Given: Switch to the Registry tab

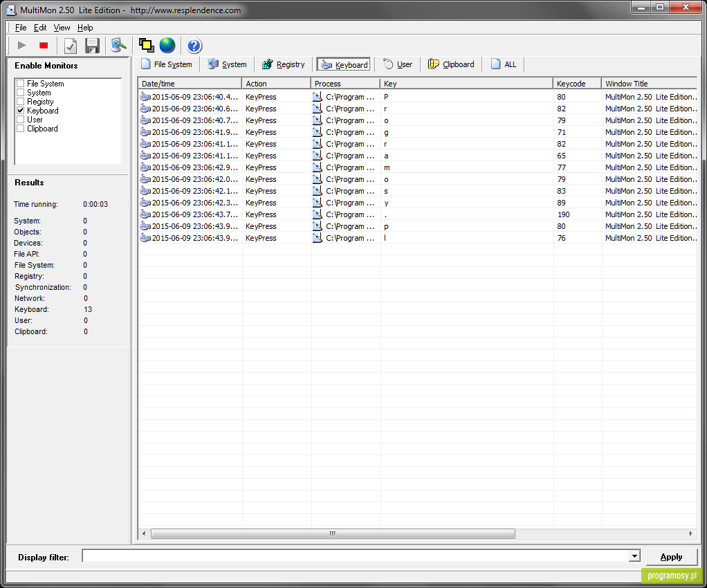Looking at the screenshot, I should click(x=284, y=64).
